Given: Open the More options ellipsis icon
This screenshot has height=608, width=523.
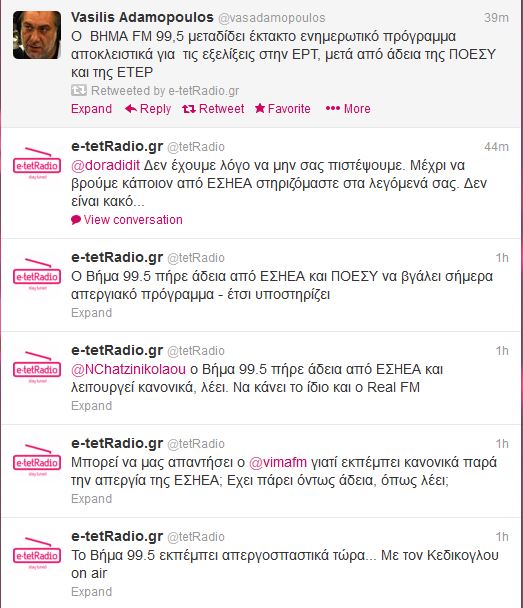Looking at the screenshot, I should pyautogui.click(x=333, y=108).
